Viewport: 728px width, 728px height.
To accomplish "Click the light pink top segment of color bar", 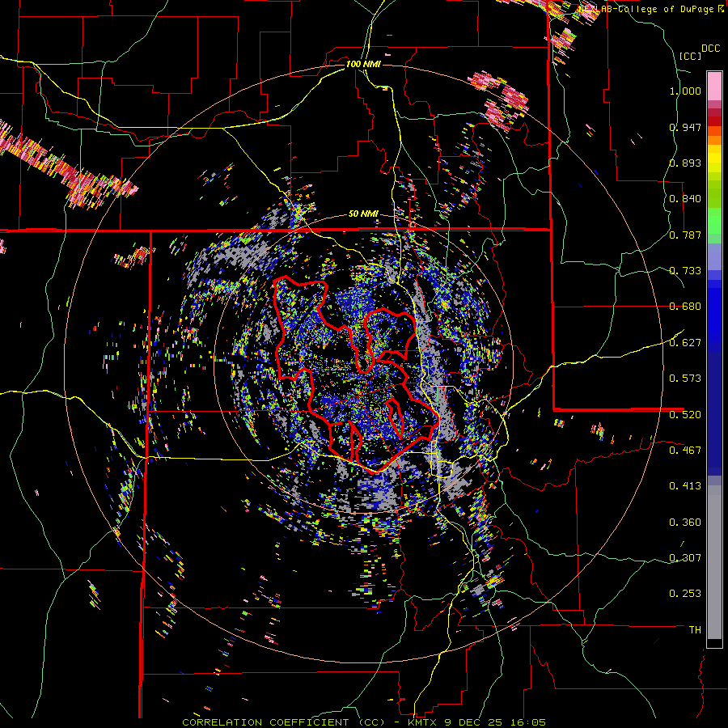I will [x=714, y=86].
